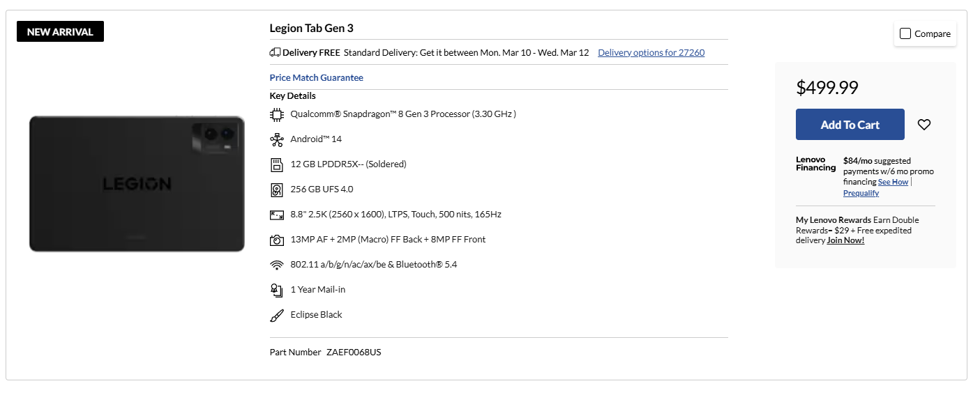Screen dimensions: 980x395
Task: Click the camera spec icon
Action: tap(276, 240)
